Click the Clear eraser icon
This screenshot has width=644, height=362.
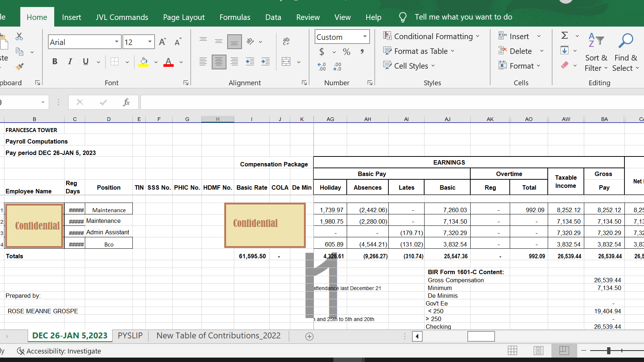pos(565,65)
